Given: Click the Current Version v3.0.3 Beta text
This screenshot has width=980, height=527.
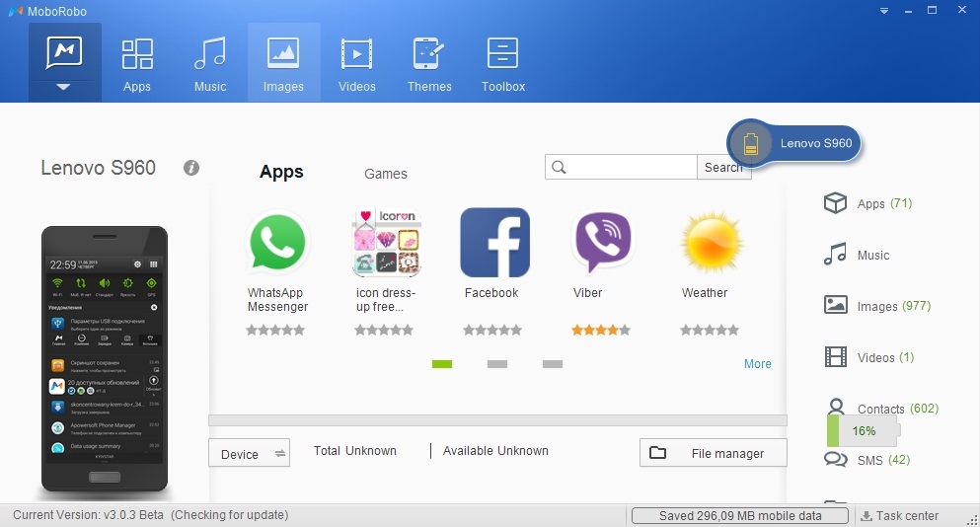Looking at the screenshot, I should pos(88,515).
